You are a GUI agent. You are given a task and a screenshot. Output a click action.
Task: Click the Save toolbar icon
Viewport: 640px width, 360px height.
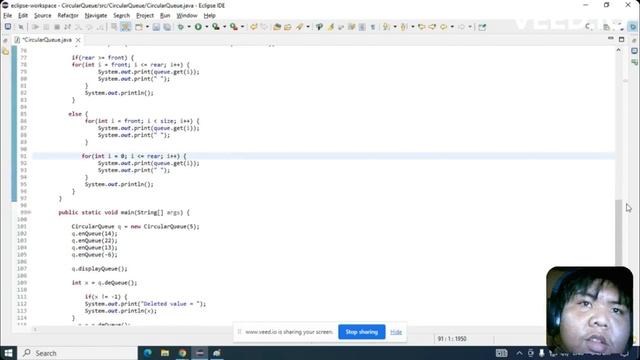tap(156, 27)
